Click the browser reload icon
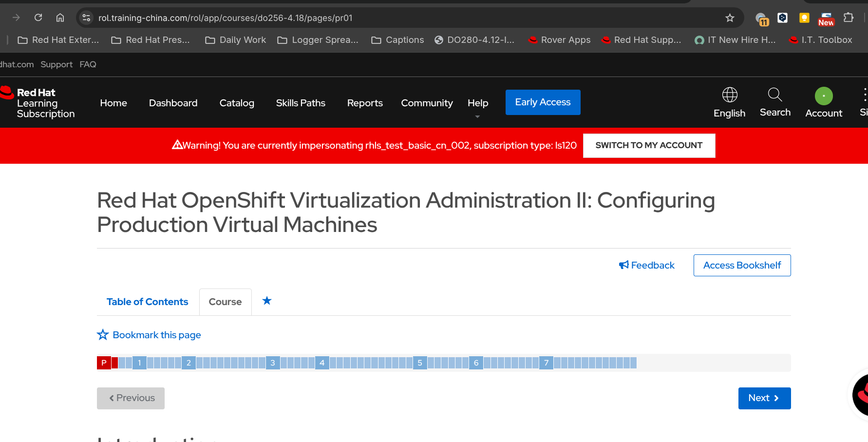The image size is (868, 442). (x=38, y=18)
